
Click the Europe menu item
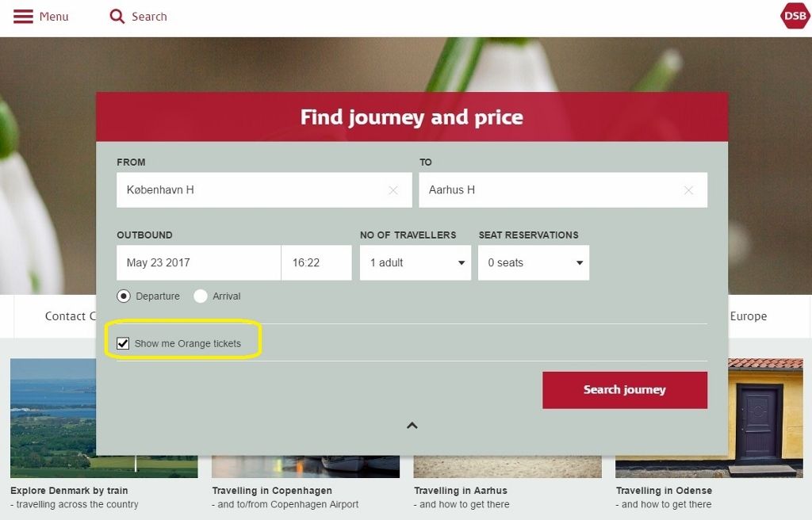[x=748, y=315]
